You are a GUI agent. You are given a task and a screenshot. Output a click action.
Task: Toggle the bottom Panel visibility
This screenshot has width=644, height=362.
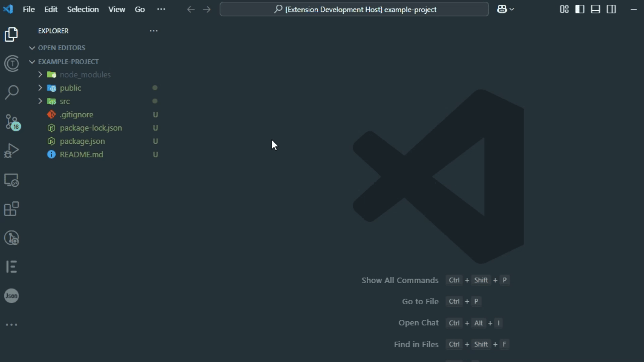pyautogui.click(x=595, y=9)
